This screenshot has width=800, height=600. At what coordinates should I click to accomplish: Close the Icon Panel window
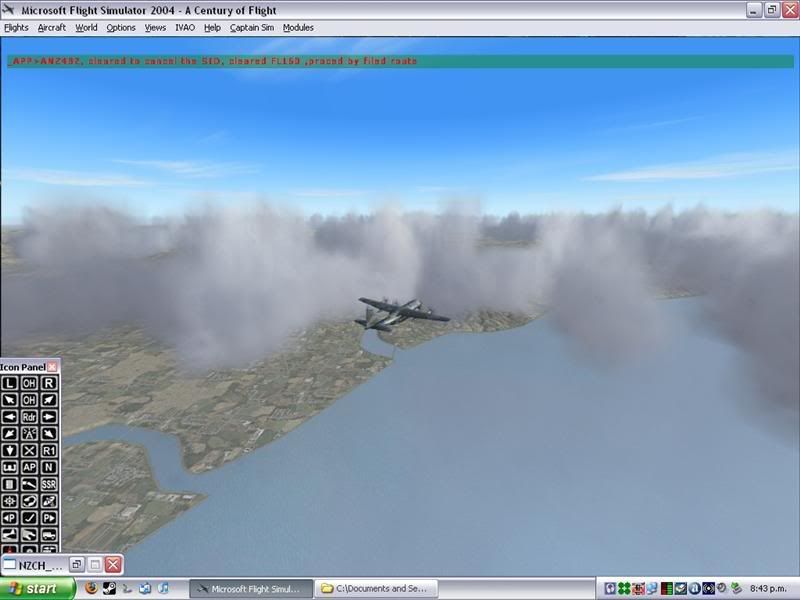click(53, 367)
